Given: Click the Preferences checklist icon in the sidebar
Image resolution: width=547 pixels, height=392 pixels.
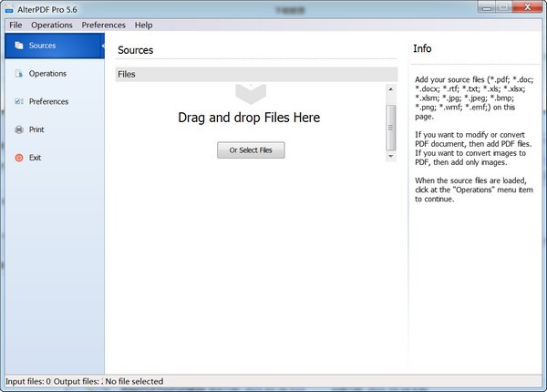Looking at the screenshot, I should tap(18, 102).
